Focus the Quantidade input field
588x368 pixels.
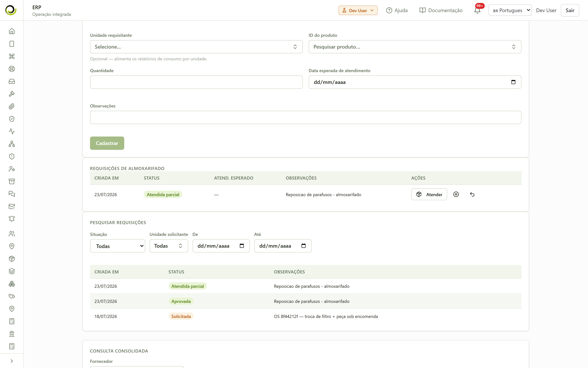[x=196, y=82]
